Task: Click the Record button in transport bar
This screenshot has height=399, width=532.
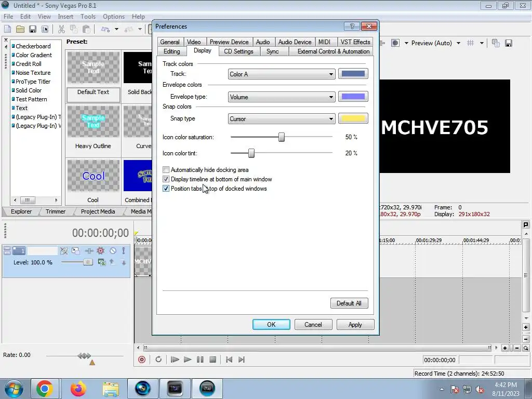Action: [x=142, y=360]
